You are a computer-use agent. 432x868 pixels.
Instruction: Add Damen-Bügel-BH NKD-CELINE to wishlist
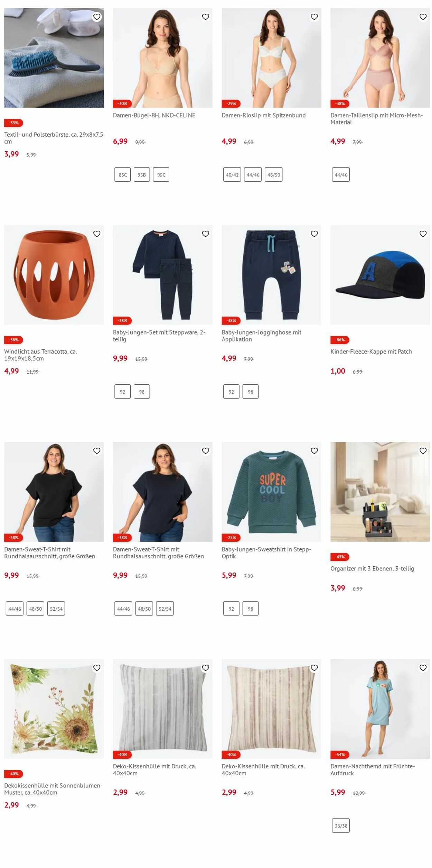(206, 17)
